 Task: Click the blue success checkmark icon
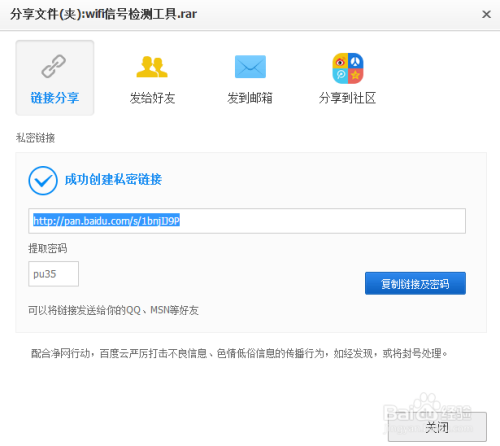(43, 180)
